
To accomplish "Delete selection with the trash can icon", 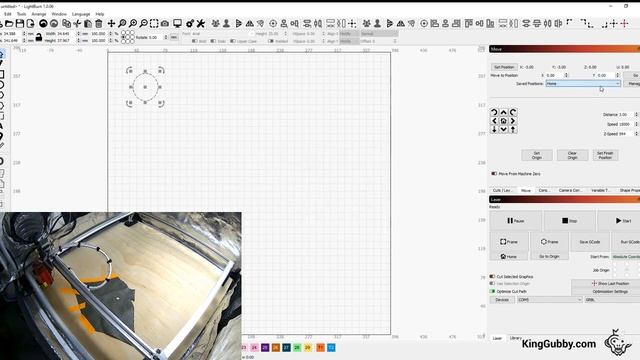I will [99, 24].
